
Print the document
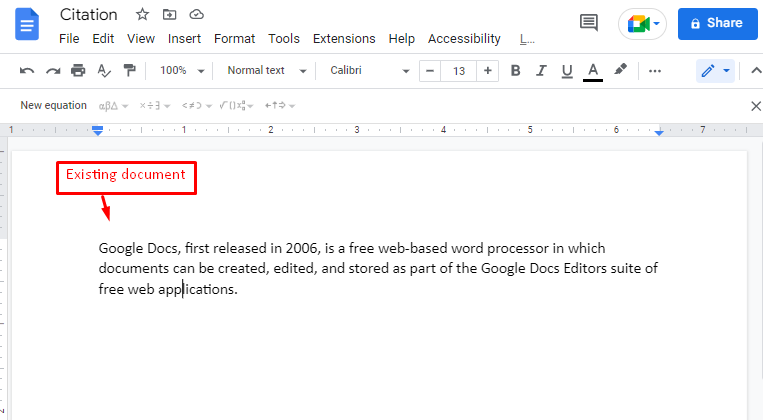(x=78, y=71)
